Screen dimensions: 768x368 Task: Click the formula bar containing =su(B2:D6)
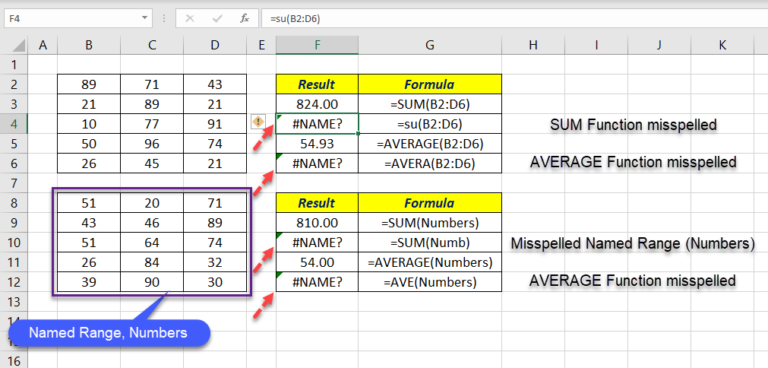[514, 19]
